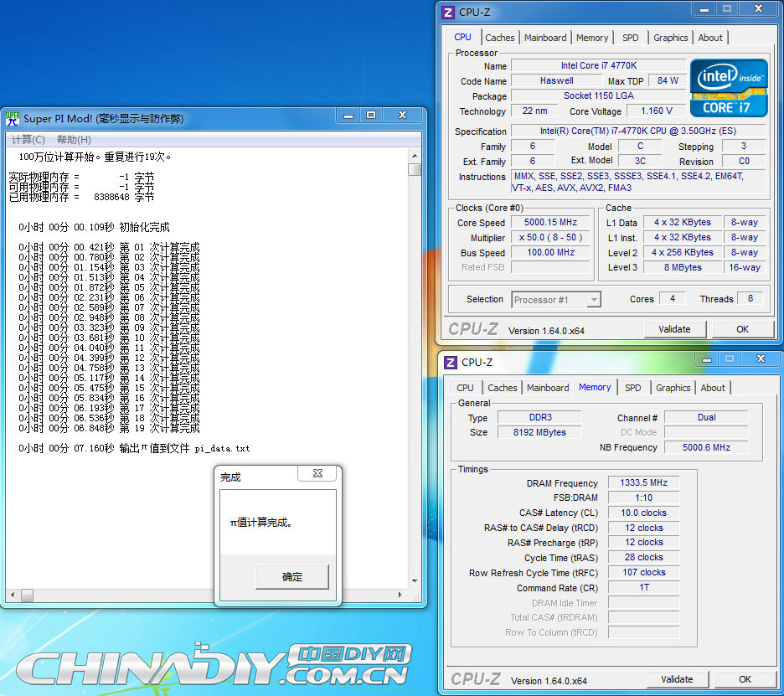784x696 pixels.
Task: Click the 初始化完成 line in Super PI
Action: [x=94, y=227]
